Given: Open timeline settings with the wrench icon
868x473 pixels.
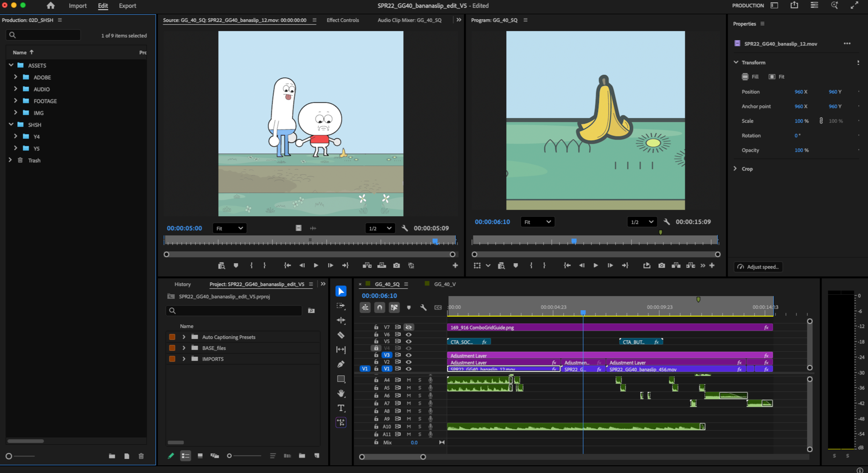Looking at the screenshot, I should pos(423,307).
